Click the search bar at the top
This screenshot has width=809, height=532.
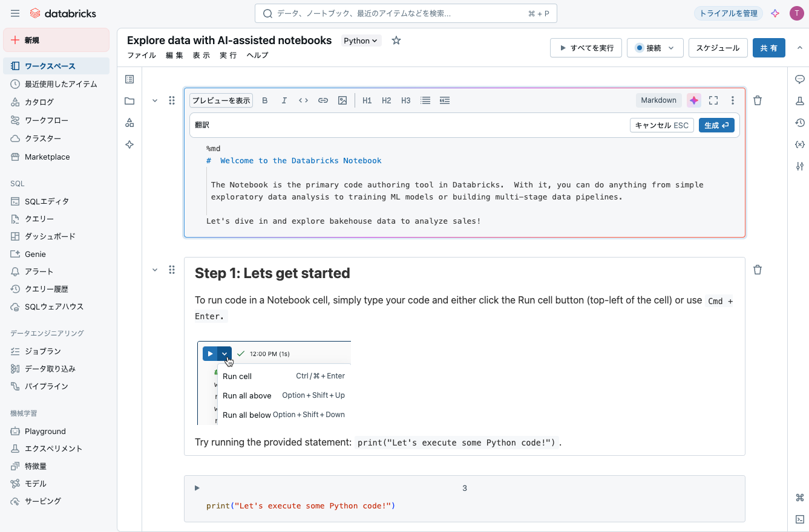[x=405, y=13]
